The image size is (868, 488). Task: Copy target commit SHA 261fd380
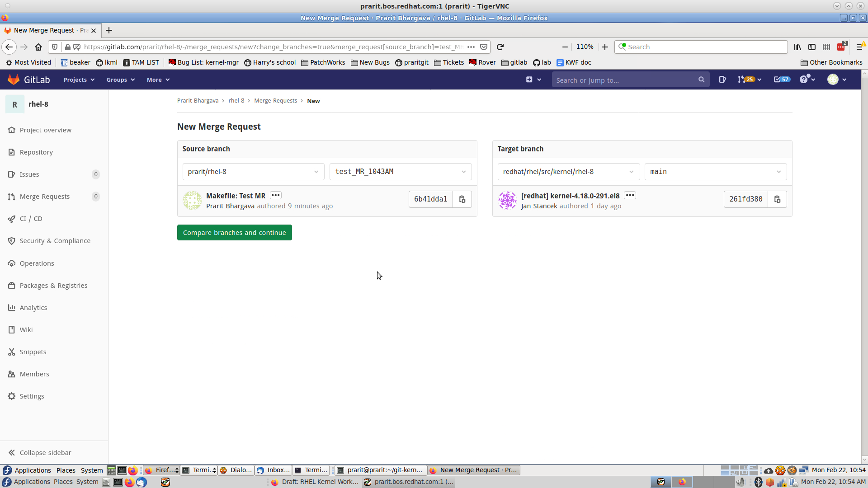click(x=777, y=199)
